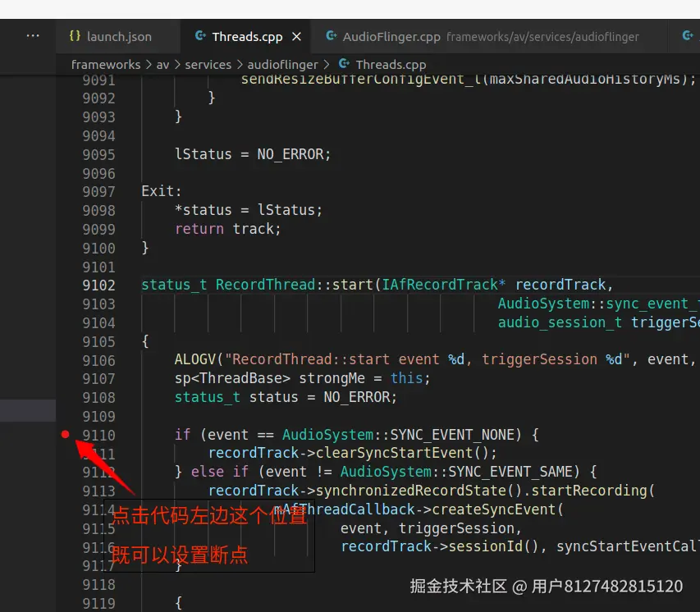Click line number 9095
This screenshot has width=700, height=612.
98,155
